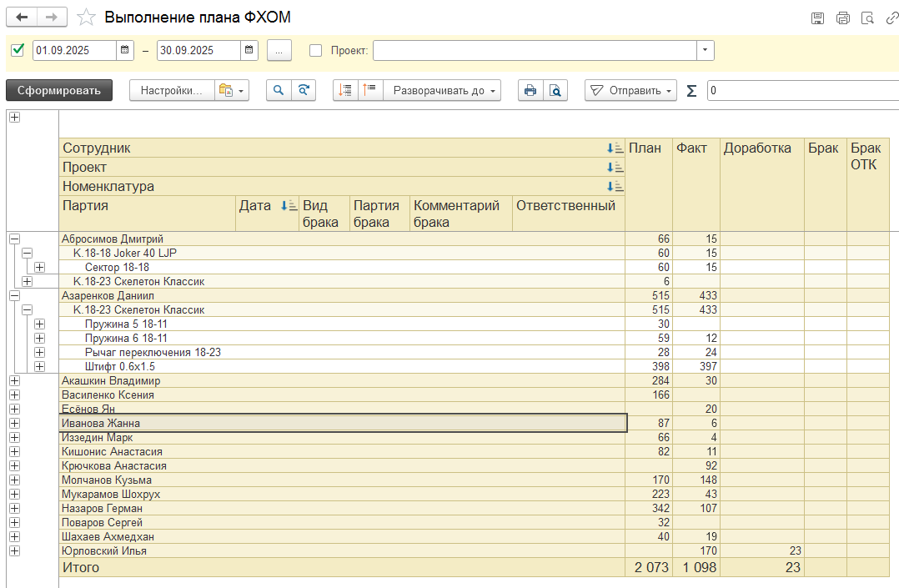Click the save icon at top right

pyautogui.click(x=818, y=18)
